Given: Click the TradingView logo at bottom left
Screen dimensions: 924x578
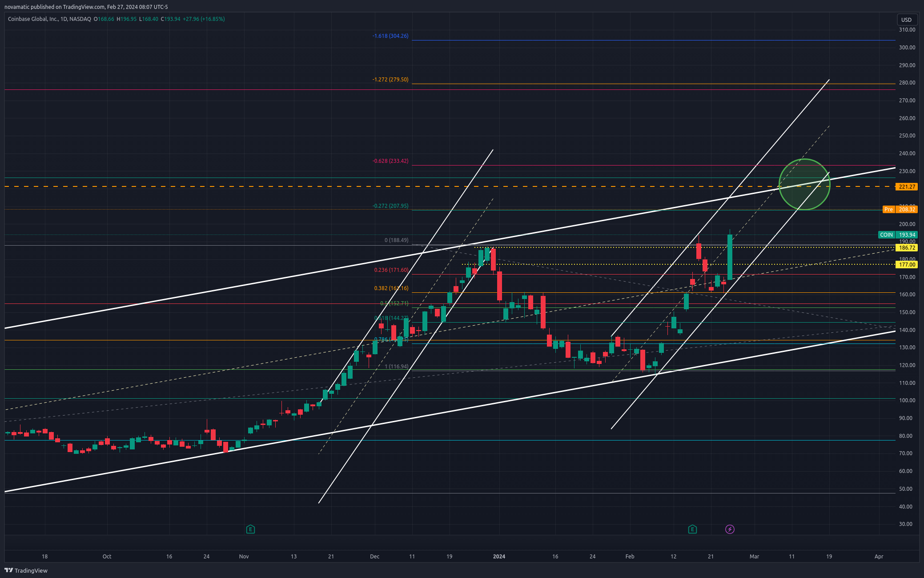Looking at the screenshot, I should coord(26,570).
